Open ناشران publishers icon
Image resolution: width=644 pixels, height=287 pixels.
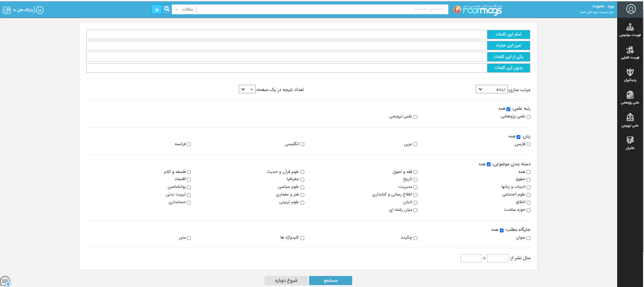point(630,142)
